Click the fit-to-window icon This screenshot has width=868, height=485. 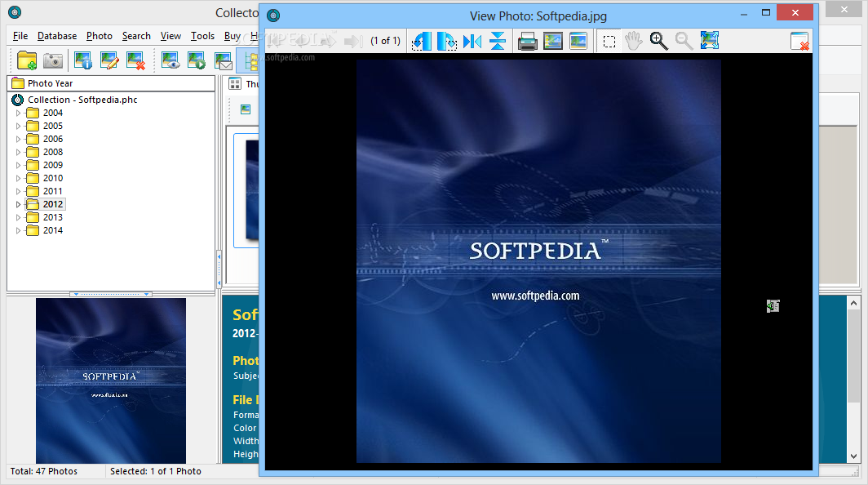point(710,41)
